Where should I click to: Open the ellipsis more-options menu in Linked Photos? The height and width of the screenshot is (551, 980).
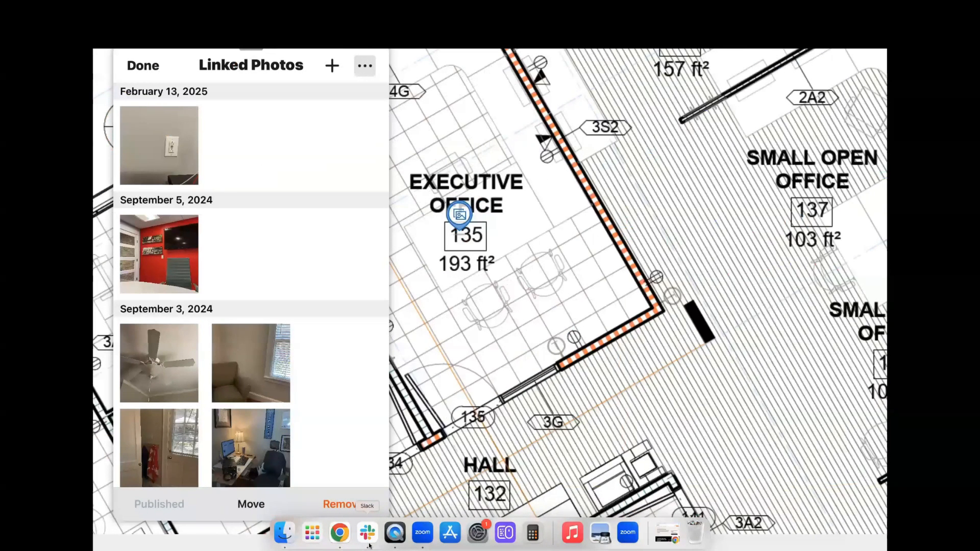click(x=364, y=65)
